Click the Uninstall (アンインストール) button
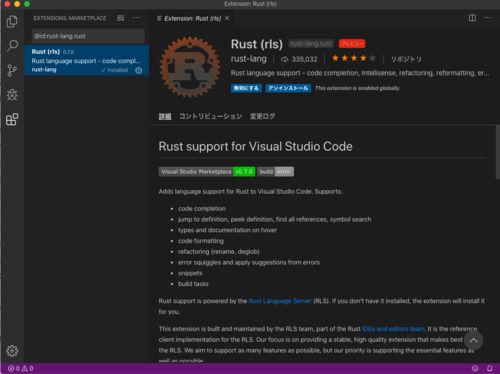Image resolution: width=500 pixels, height=374 pixels. 288,88
